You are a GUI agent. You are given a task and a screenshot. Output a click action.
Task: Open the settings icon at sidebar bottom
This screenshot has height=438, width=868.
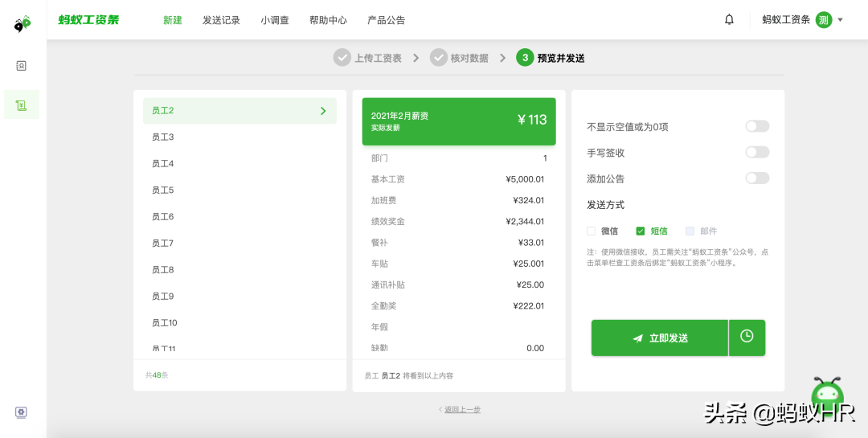pos(21,412)
